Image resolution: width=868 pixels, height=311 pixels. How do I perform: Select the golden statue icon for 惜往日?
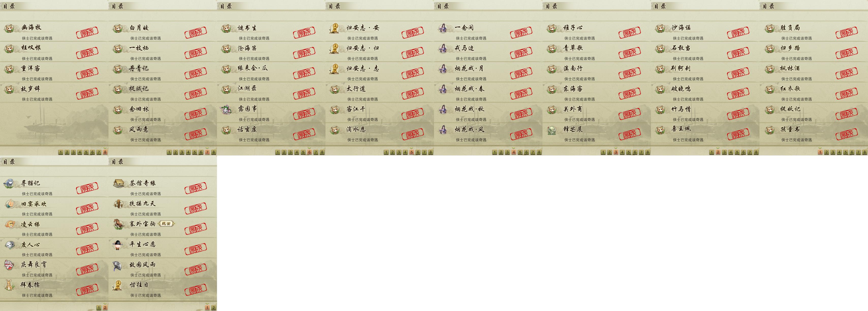[118, 285]
